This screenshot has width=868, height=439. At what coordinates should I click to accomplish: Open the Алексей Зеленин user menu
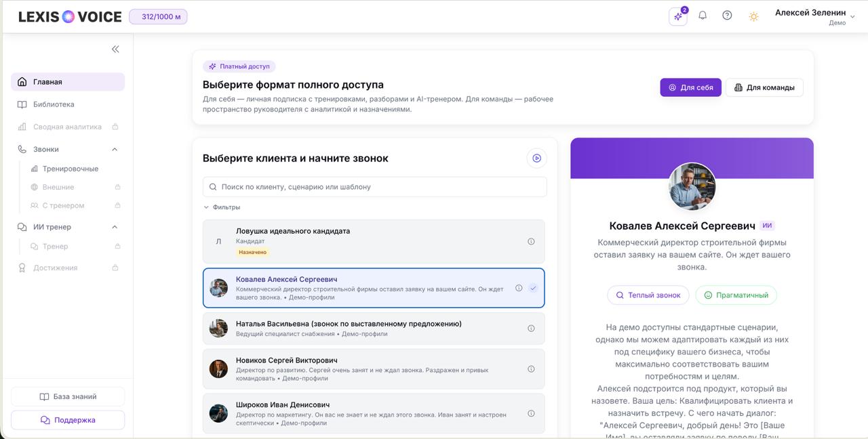coord(814,17)
